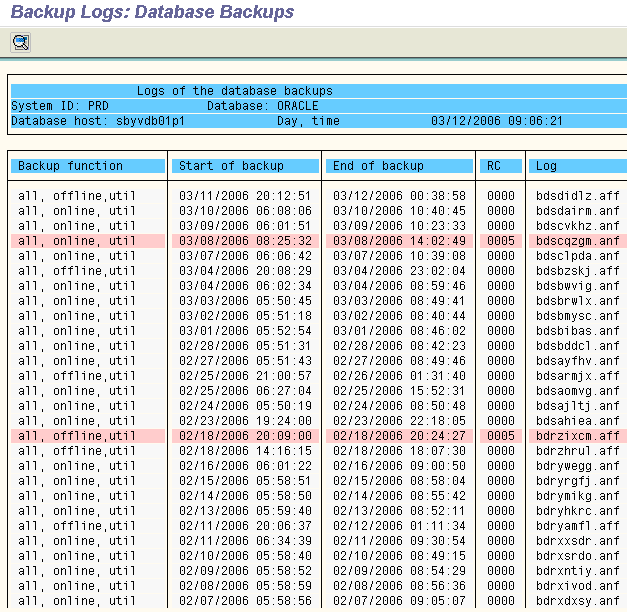Screen dimensions: 627x612
Task: Click start time 02/11/2006 06:34:39
Action: [x=245, y=541]
